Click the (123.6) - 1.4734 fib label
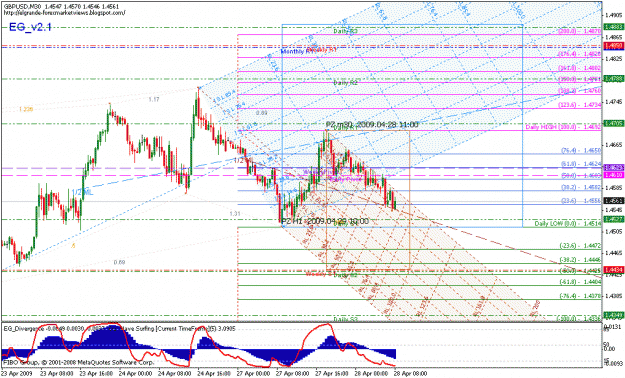This screenshot has height=378, width=625. [580, 105]
